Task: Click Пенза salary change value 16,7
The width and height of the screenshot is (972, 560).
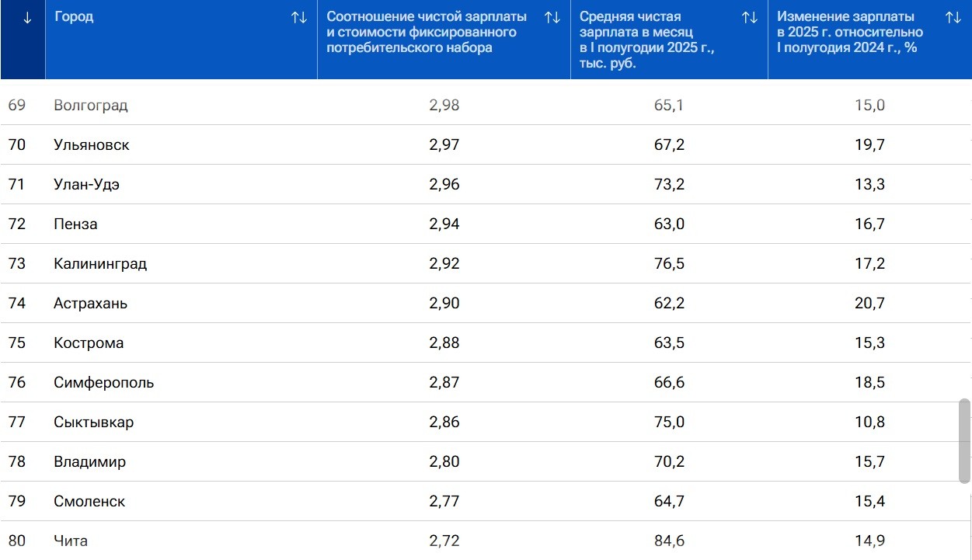Action: (x=869, y=224)
